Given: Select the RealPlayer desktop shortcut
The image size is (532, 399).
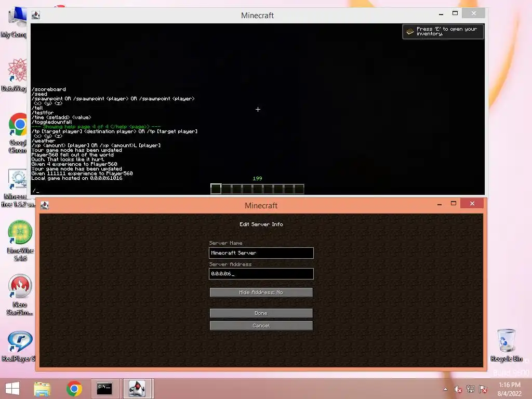Looking at the screenshot, I should coord(19,346).
